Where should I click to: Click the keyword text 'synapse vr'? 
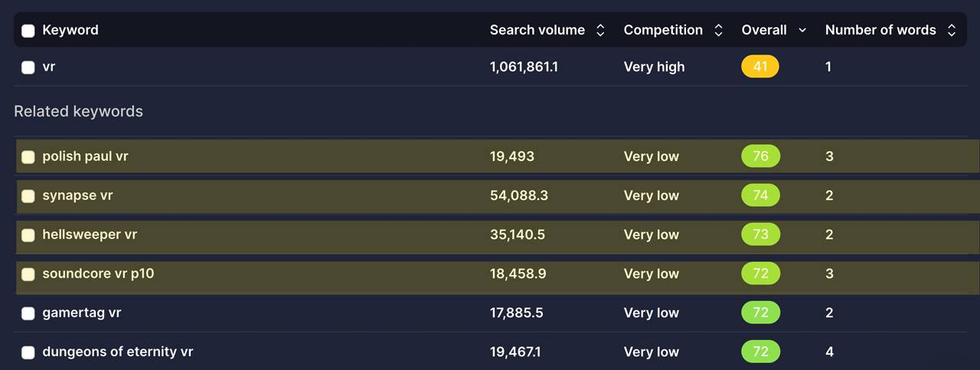pos(77,195)
